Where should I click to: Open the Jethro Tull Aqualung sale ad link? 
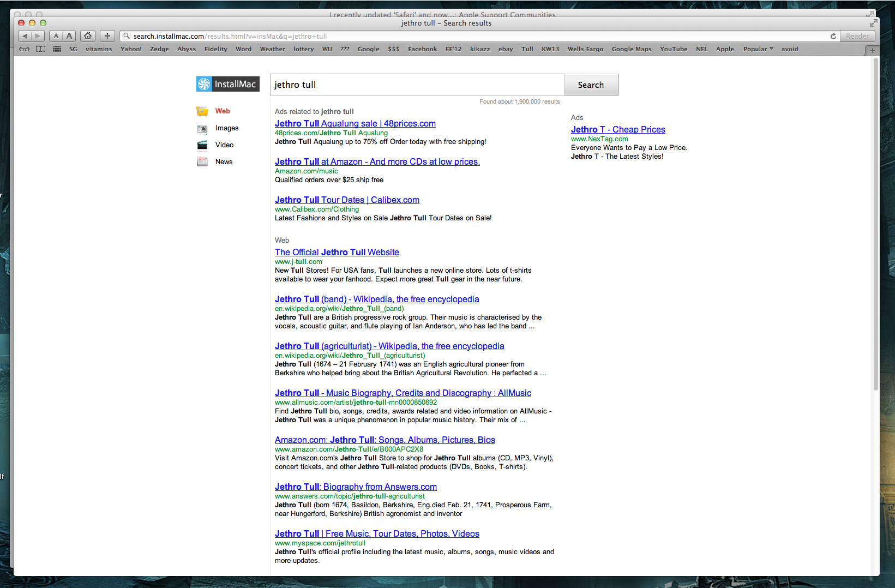coord(355,124)
